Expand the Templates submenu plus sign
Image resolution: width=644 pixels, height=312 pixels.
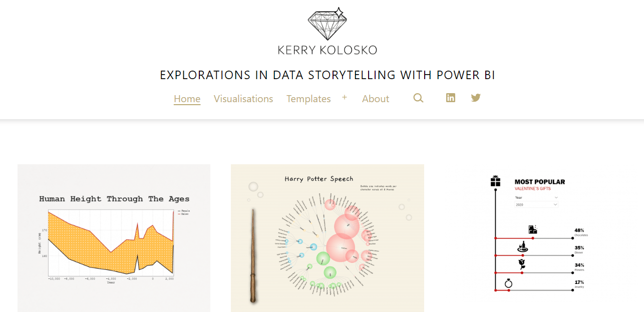(x=345, y=97)
